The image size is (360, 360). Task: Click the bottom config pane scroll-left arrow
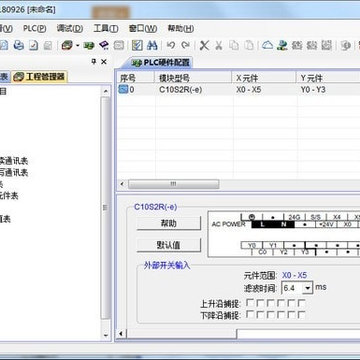[121, 334]
